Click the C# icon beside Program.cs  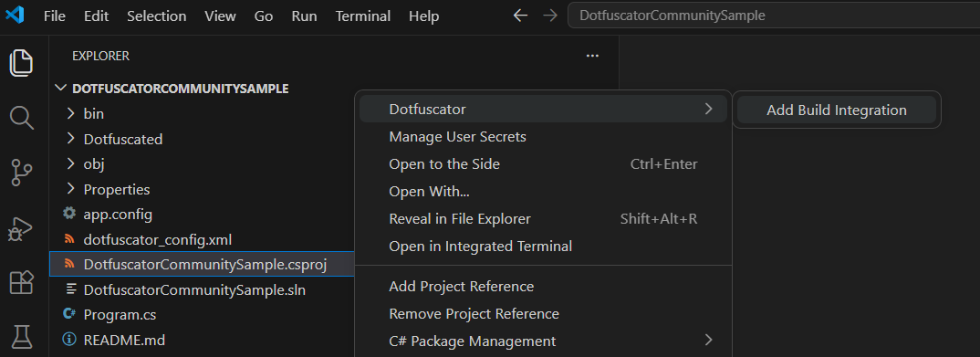[69, 314]
